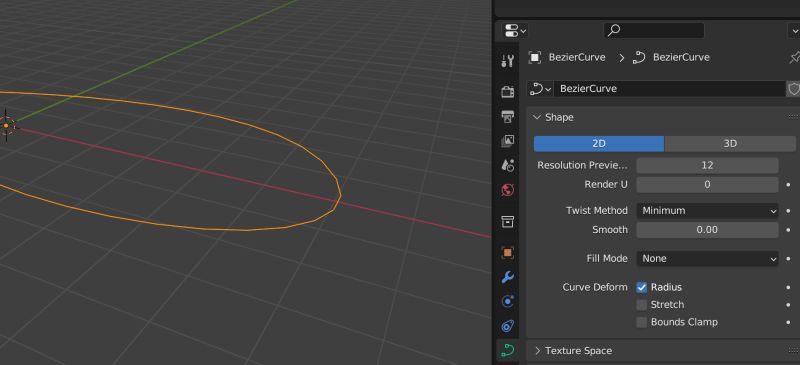Enable the Bounds Clamp checkbox
Screen dimensions: 800x365
(x=642, y=322)
